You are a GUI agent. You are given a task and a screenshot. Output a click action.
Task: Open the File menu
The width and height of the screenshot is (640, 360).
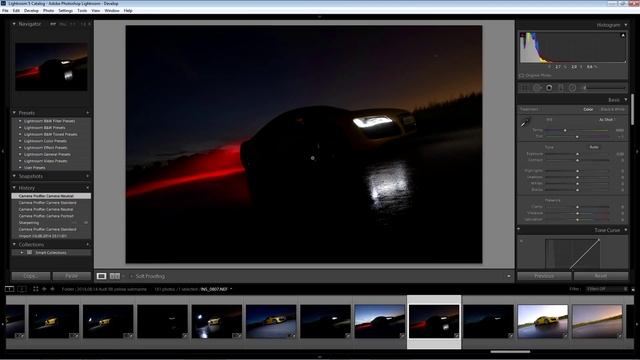(5, 11)
